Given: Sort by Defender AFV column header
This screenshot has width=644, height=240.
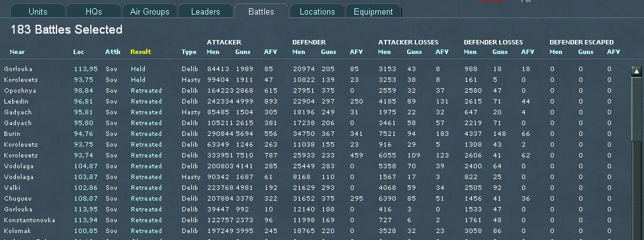Looking at the screenshot, I should 356,51.
